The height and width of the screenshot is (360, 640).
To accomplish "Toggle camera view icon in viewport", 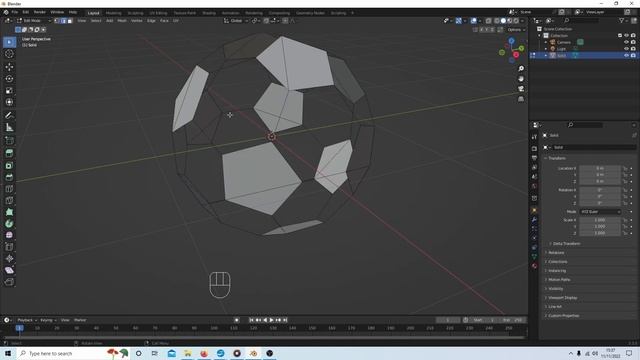I will click(521, 89).
